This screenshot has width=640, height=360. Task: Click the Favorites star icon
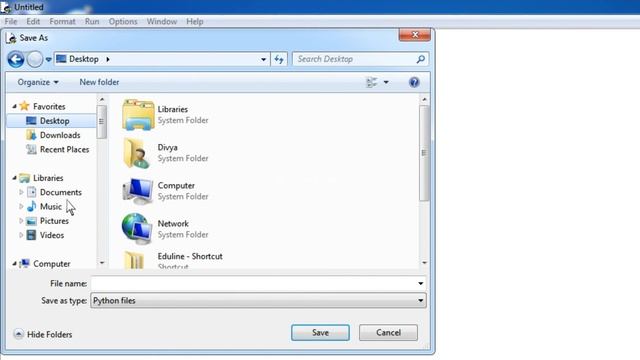tap(24, 106)
